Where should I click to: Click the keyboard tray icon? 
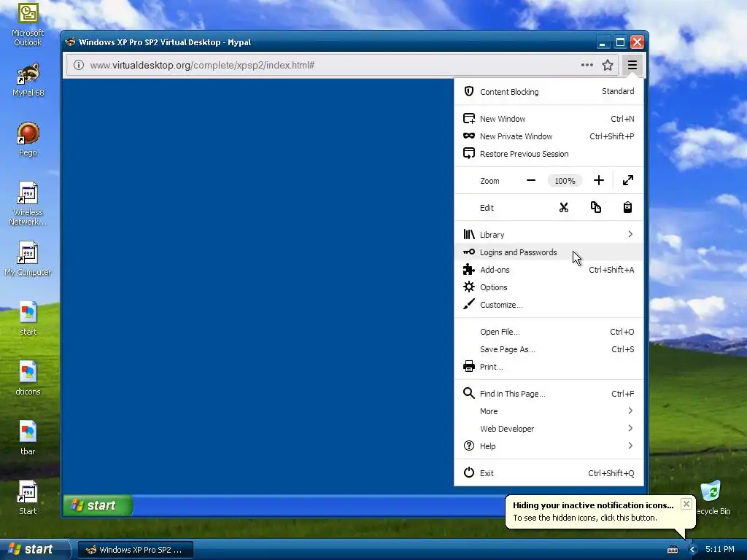coord(672,550)
